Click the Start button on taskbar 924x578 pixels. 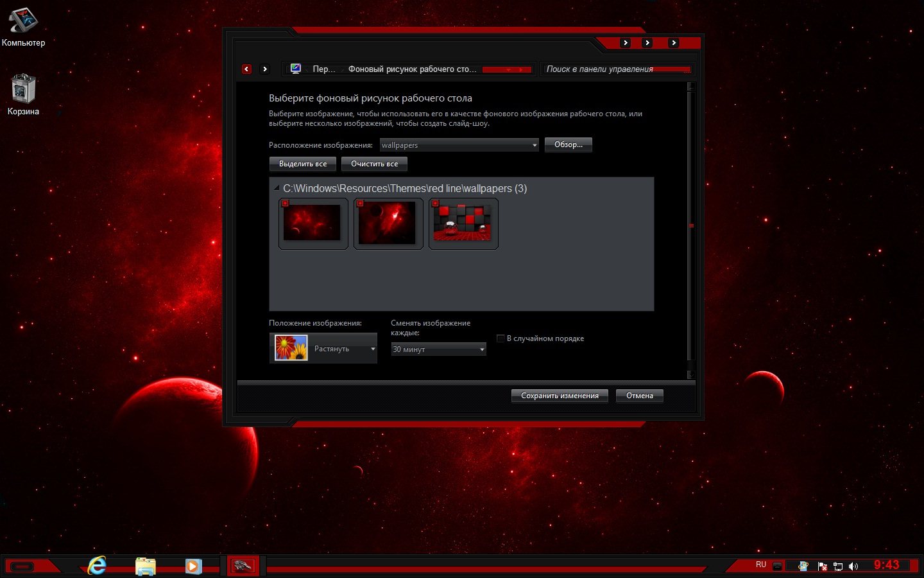pyautogui.click(x=23, y=566)
